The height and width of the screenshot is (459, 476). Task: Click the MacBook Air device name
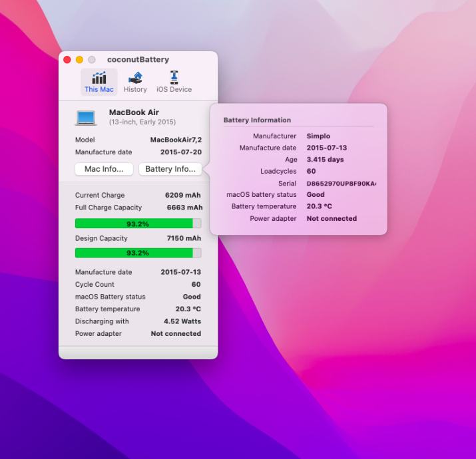[x=134, y=112]
